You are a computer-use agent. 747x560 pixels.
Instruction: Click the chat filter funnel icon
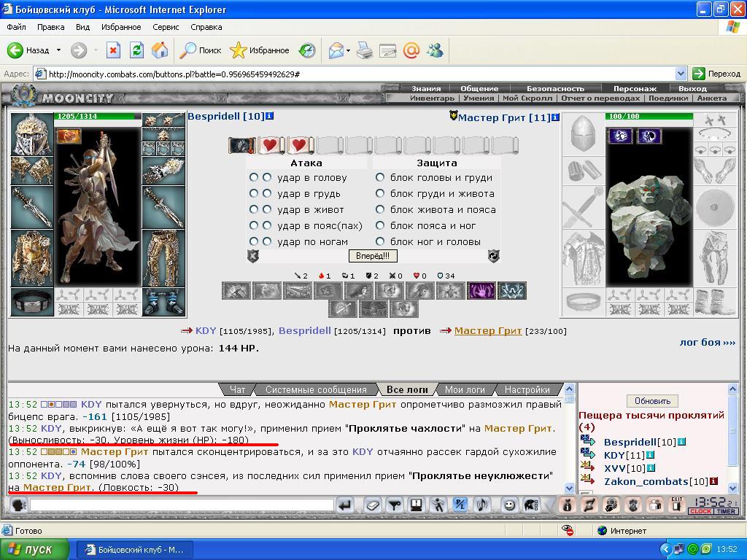pos(394,505)
